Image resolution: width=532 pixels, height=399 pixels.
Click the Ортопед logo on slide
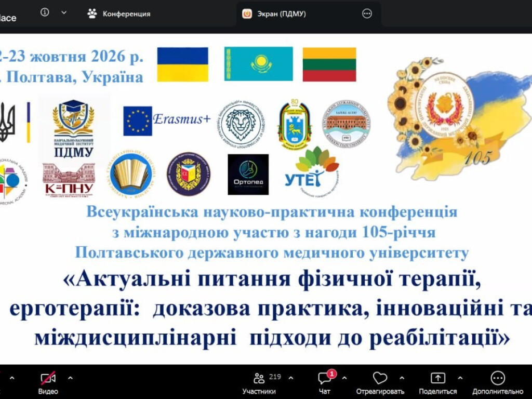[248, 175]
